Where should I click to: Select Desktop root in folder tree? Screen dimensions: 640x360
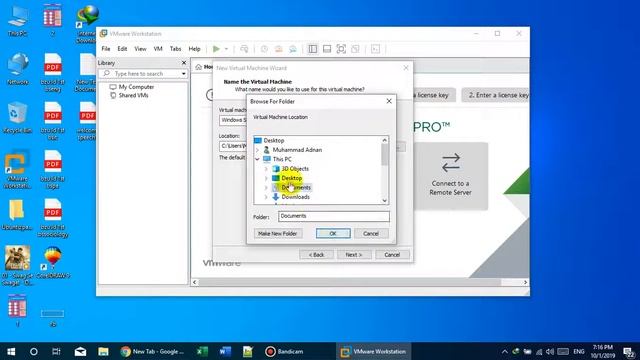tap(273, 140)
